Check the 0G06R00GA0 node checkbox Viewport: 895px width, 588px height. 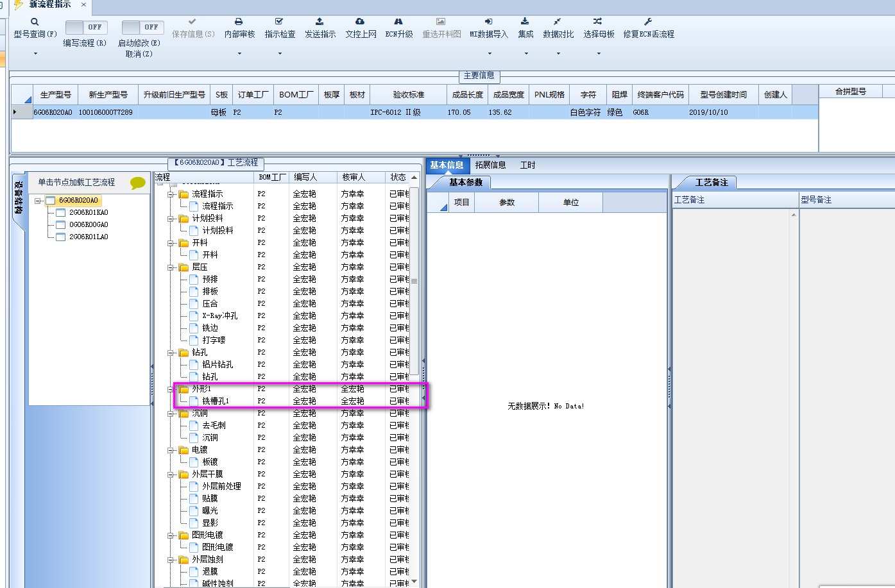(61, 224)
